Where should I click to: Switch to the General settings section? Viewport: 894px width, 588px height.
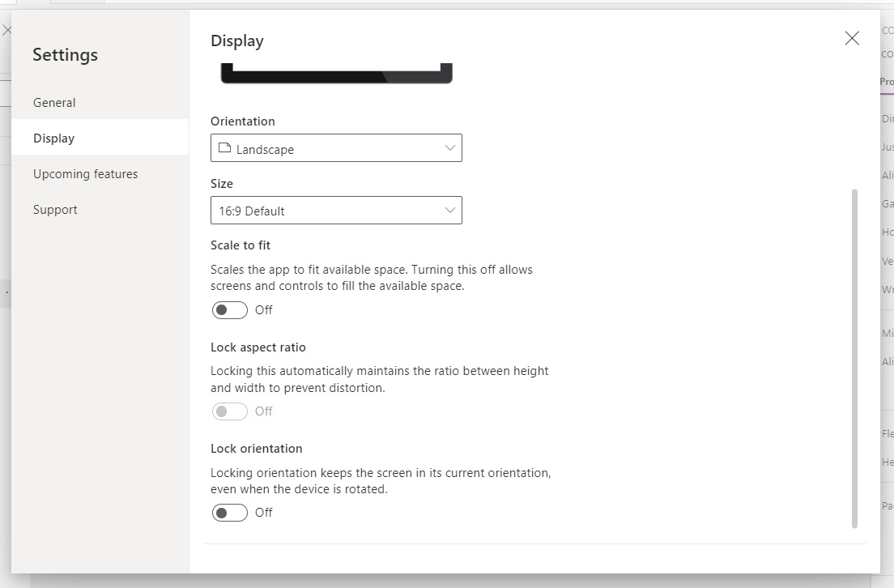[x=54, y=102]
